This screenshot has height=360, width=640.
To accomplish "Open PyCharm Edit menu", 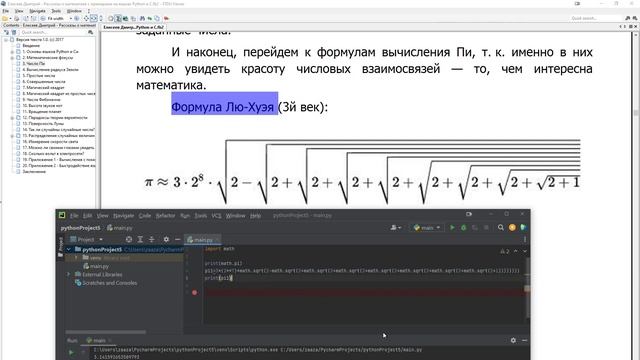I will click(87, 216).
